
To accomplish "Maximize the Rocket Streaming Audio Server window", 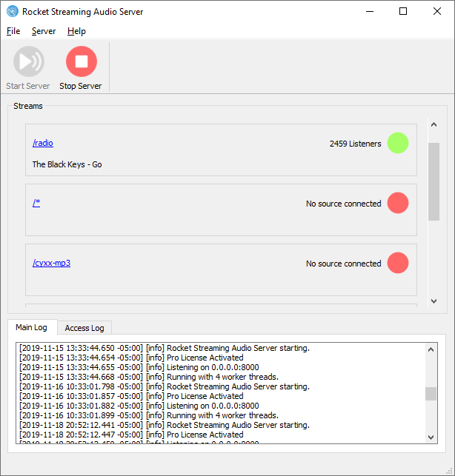I will coord(403,12).
